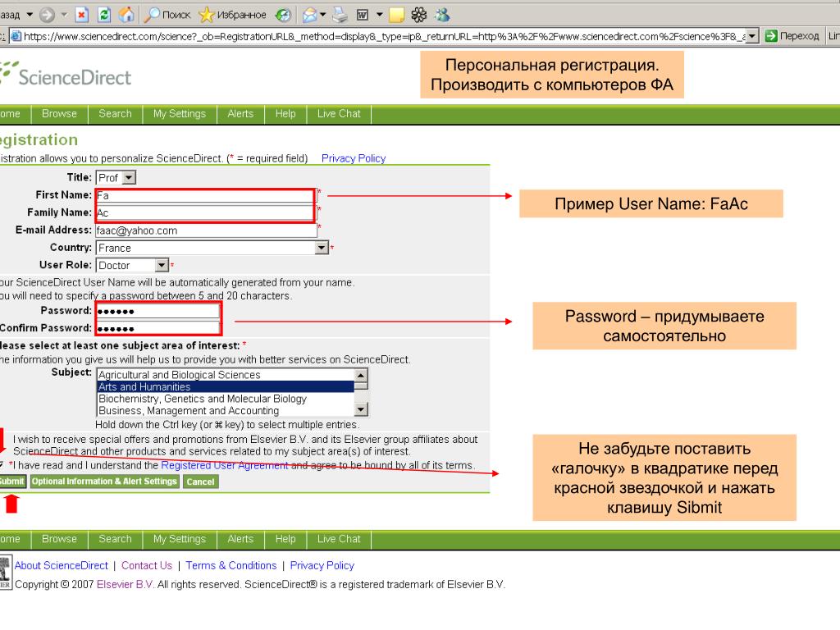Click the Subject list scroll-down arrow

coord(361,410)
